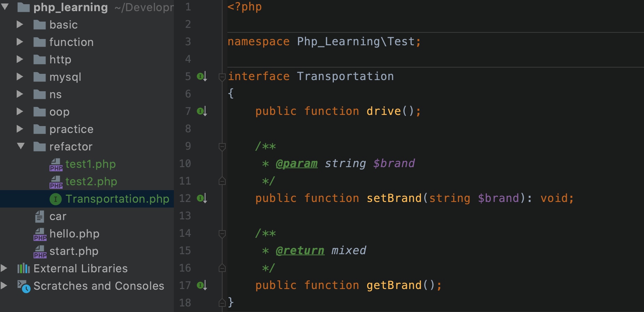Click the fold end marker on line 11
The width and height of the screenshot is (644, 312).
point(222,181)
